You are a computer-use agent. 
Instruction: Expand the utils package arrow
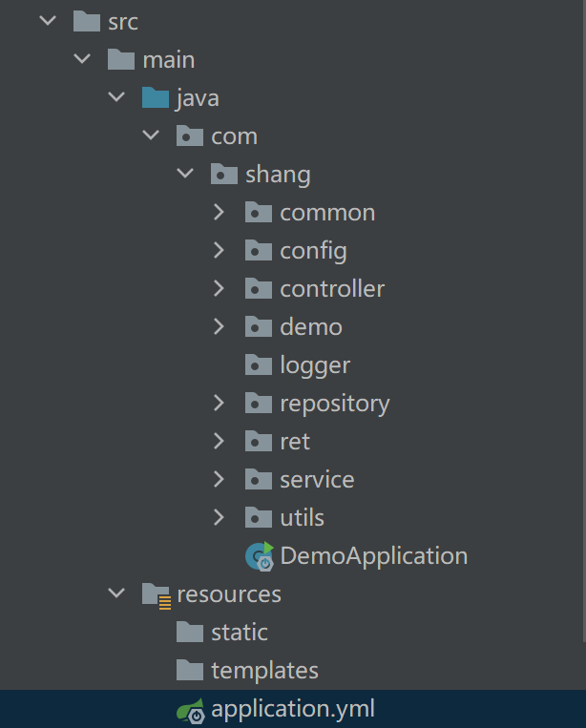point(220,517)
